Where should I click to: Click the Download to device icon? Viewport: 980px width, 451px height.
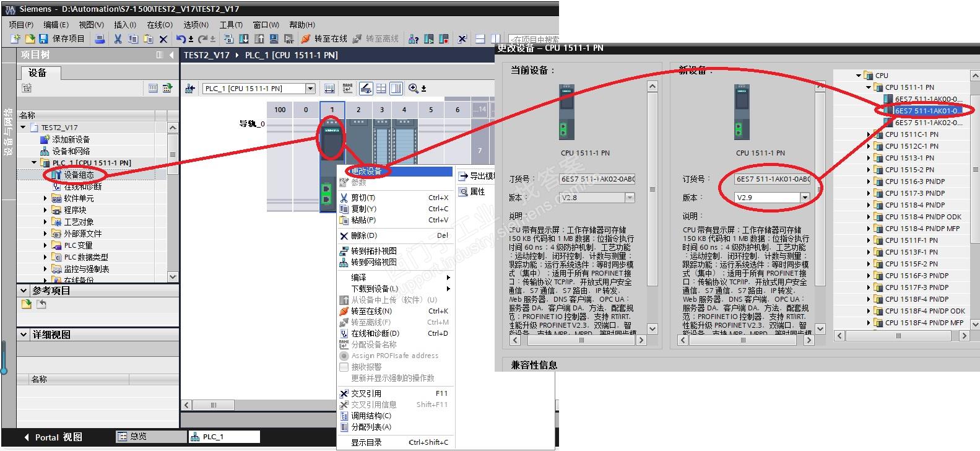coord(244,39)
